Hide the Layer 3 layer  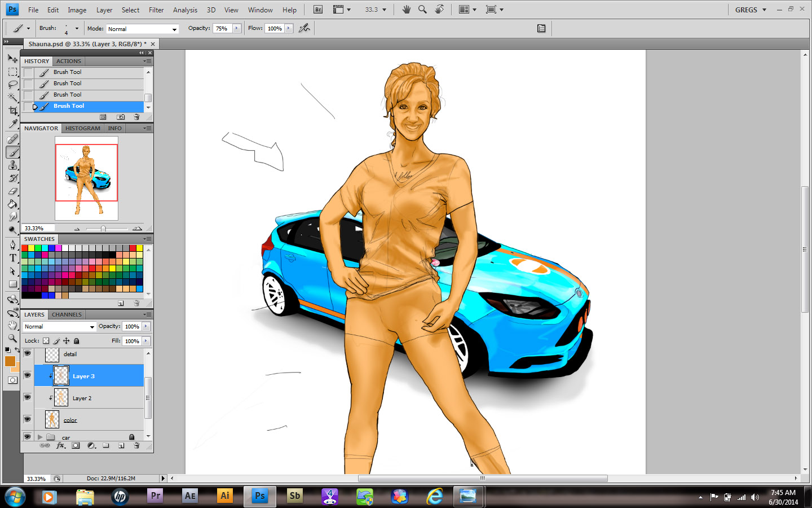click(27, 375)
